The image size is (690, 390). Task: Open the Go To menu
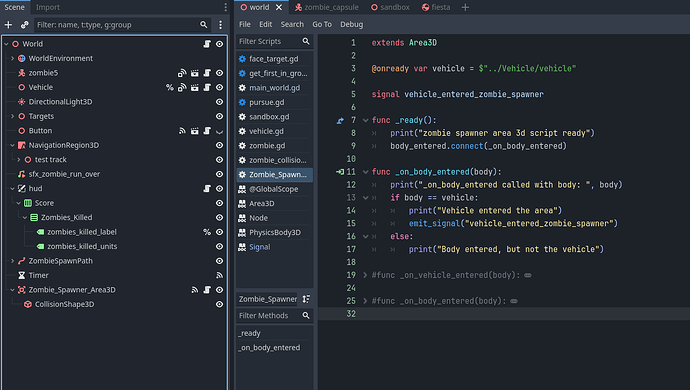pyautogui.click(x=322, y=24)
